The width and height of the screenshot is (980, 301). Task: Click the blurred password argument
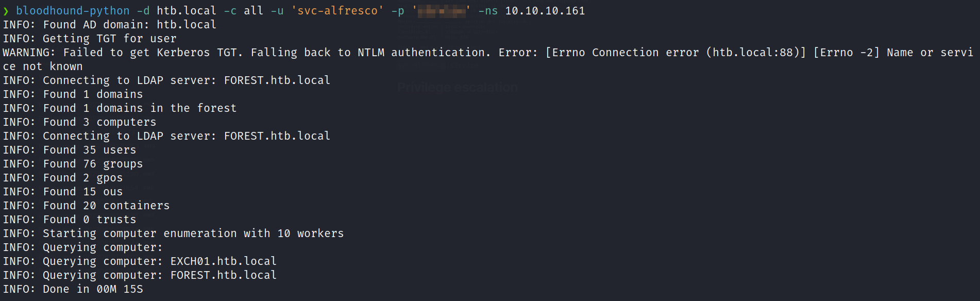point(441,11)
